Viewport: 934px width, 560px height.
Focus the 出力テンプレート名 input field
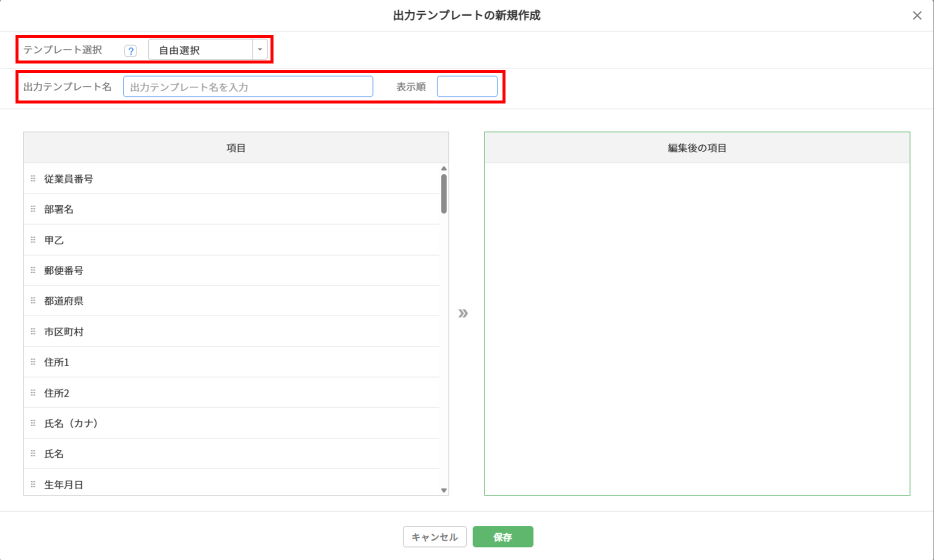point(248,87)
